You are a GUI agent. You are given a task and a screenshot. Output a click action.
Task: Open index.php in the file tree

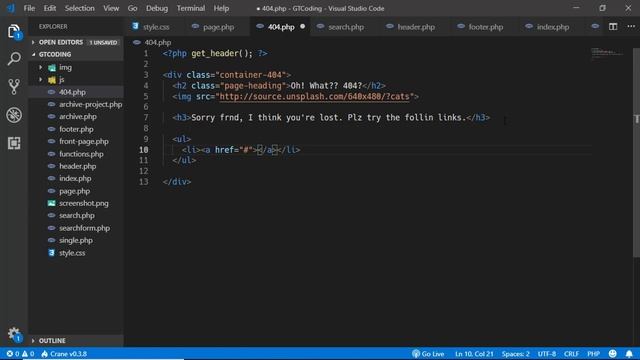point(75,178)
